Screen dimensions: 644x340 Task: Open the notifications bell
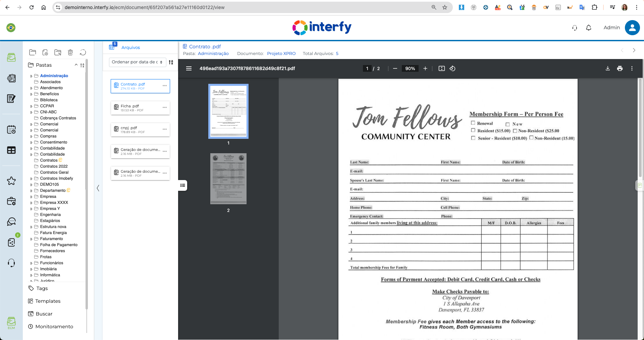[588, 28]
